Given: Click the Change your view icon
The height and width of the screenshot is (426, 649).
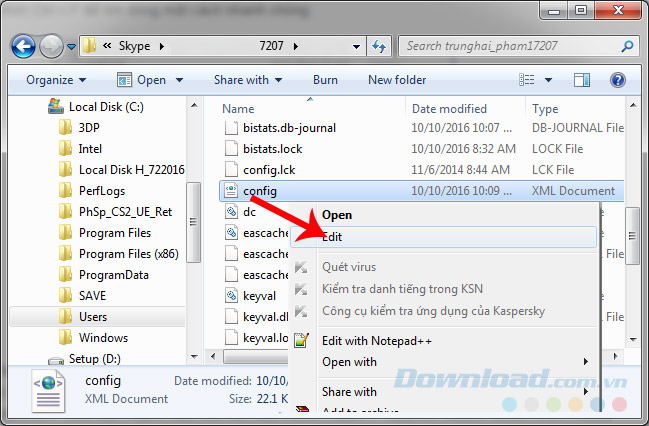Looking at the screenshot, I should (526, 79).
